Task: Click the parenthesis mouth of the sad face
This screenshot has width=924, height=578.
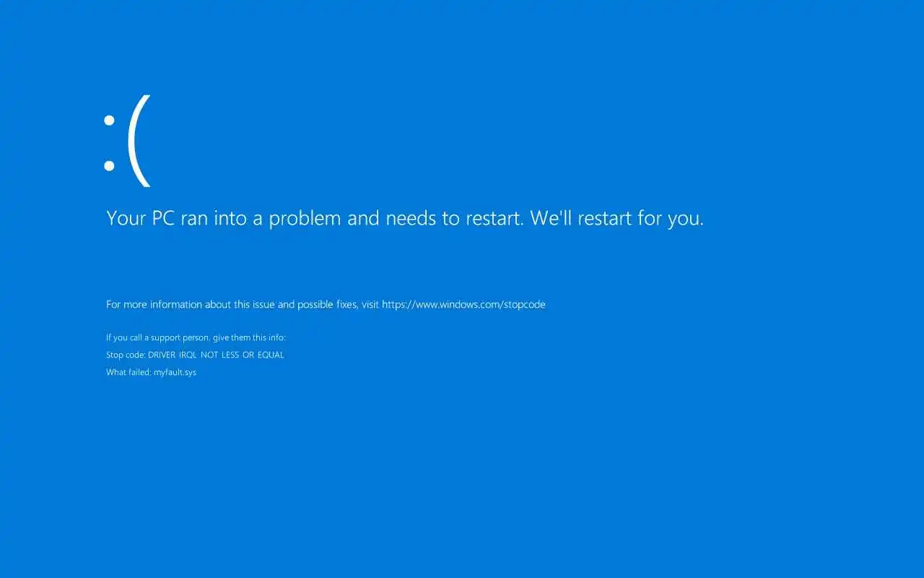Action: [139, 141]
